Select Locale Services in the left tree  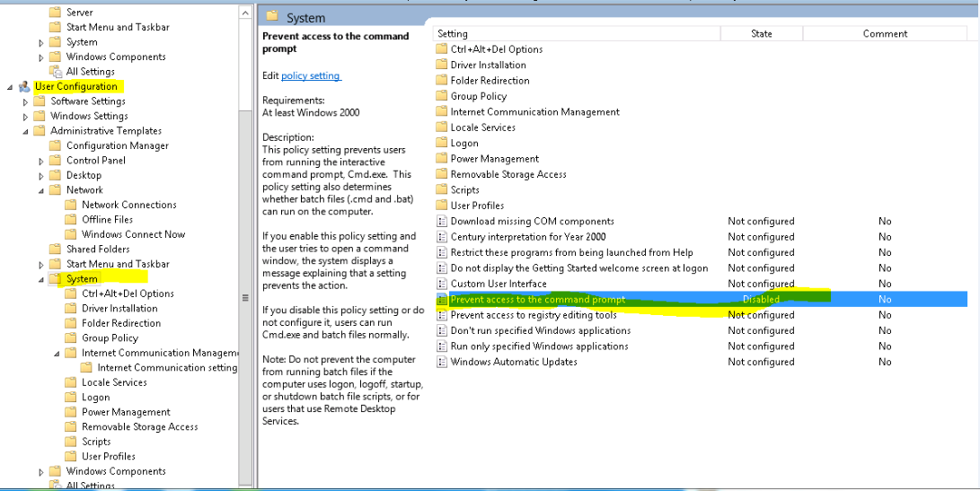click(114, 382)
